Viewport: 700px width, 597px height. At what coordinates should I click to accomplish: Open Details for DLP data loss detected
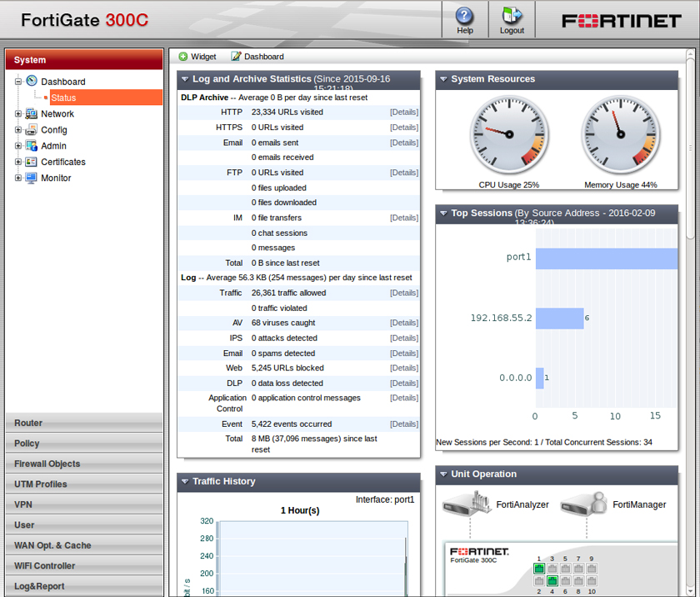coord(404,383)
